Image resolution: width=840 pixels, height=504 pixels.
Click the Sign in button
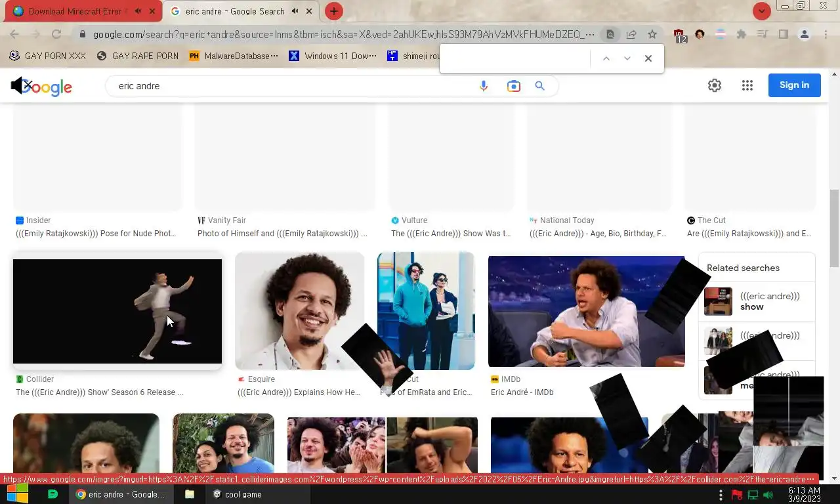tap(794, 85)
